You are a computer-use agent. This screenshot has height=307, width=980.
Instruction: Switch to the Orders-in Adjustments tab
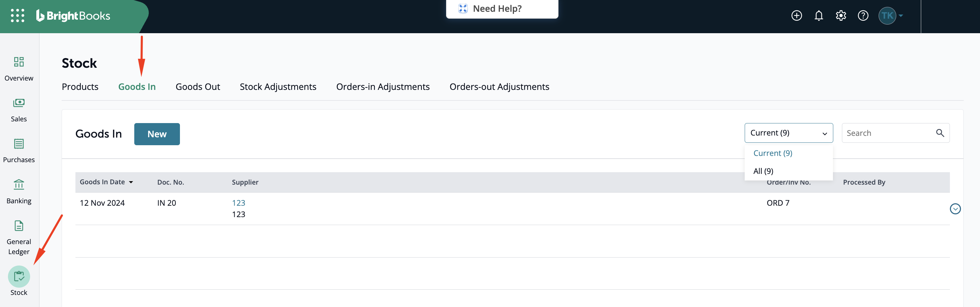click(383, 87)
